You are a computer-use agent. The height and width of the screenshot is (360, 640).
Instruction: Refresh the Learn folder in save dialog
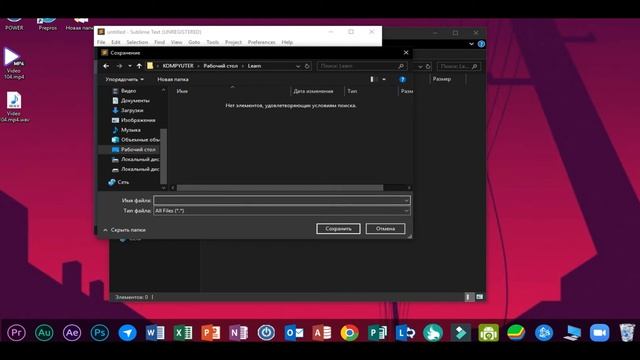point(307,66)
